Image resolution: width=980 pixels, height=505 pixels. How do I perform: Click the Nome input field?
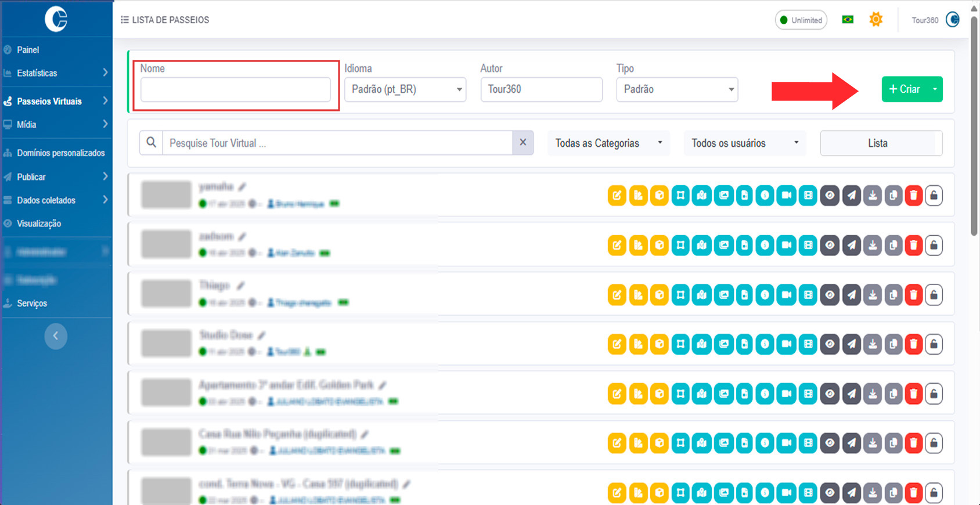pos(235,90)
